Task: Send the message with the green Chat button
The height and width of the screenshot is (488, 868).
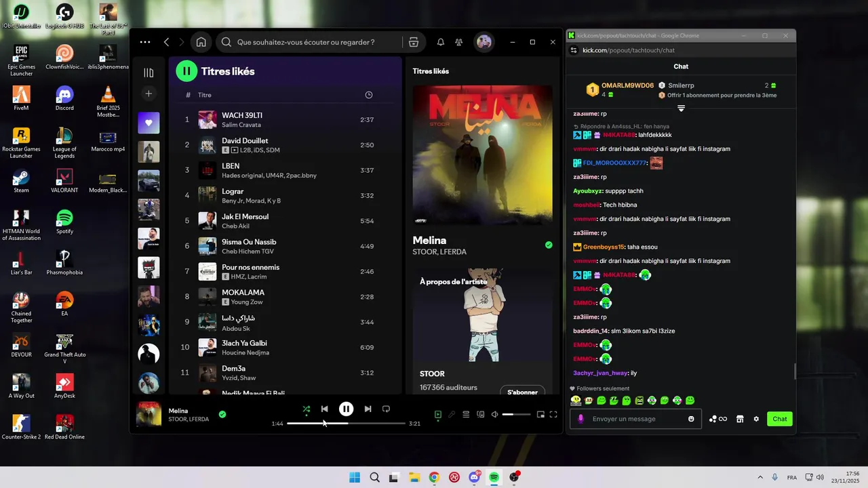Action: [x=780, y=419]
